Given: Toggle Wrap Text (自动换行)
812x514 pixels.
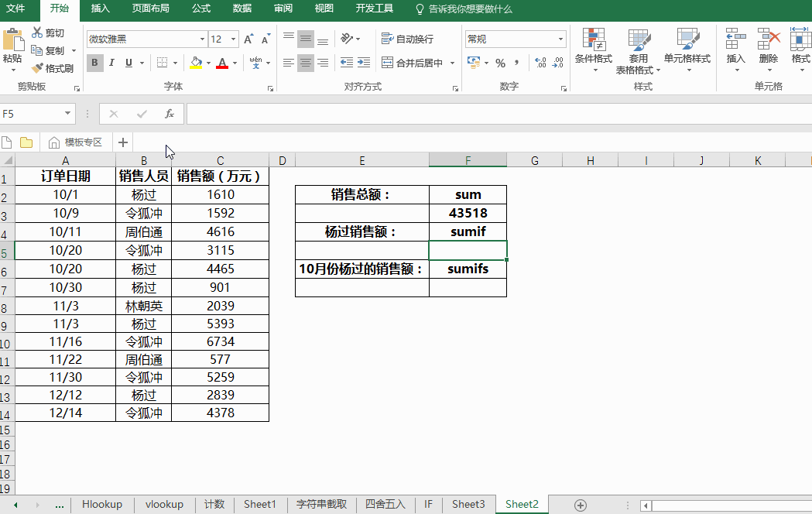Looking at the screenshot, I should [407, 39].
